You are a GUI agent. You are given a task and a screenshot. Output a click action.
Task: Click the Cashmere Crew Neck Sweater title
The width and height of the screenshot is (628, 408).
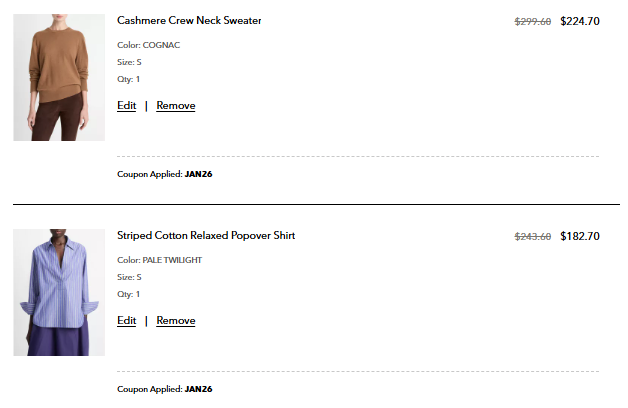[x=189, y=21]
